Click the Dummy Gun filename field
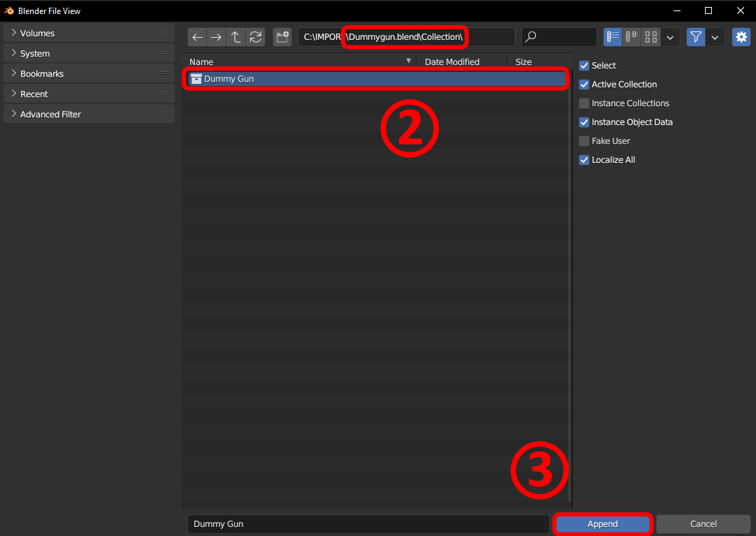 pos(368,524)
